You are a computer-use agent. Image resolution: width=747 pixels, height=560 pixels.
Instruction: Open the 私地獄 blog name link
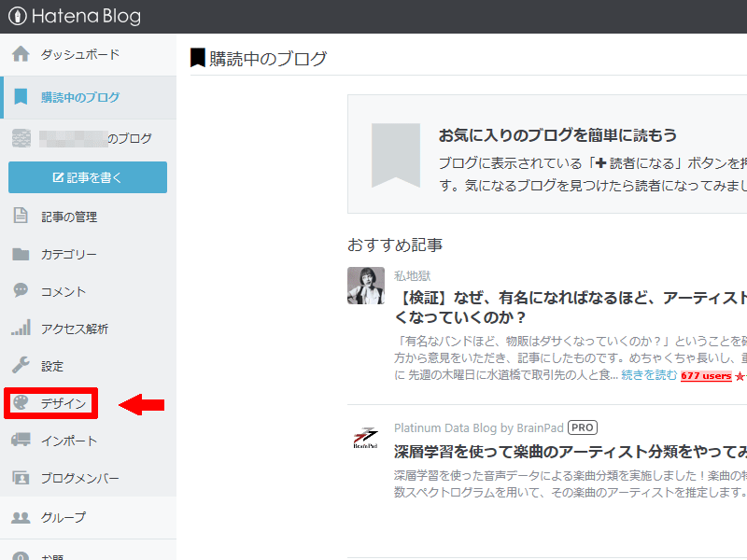(412, 275)
